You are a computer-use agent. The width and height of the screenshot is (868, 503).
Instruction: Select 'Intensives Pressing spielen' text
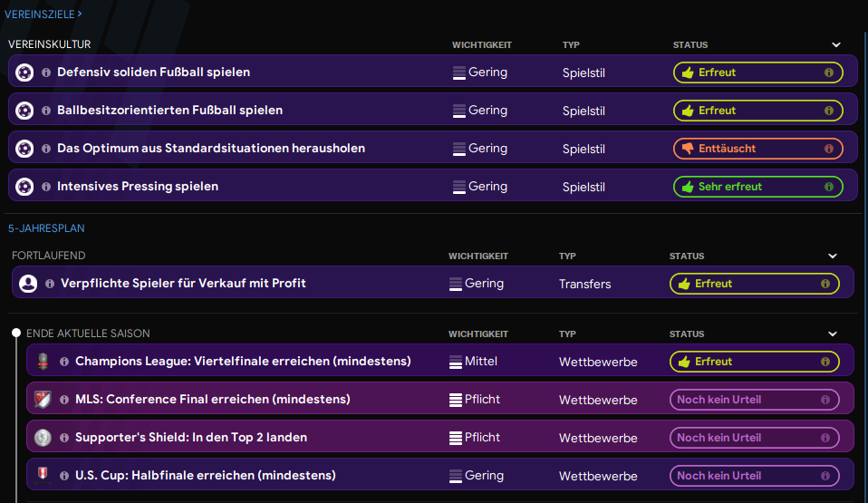point(138,186)
